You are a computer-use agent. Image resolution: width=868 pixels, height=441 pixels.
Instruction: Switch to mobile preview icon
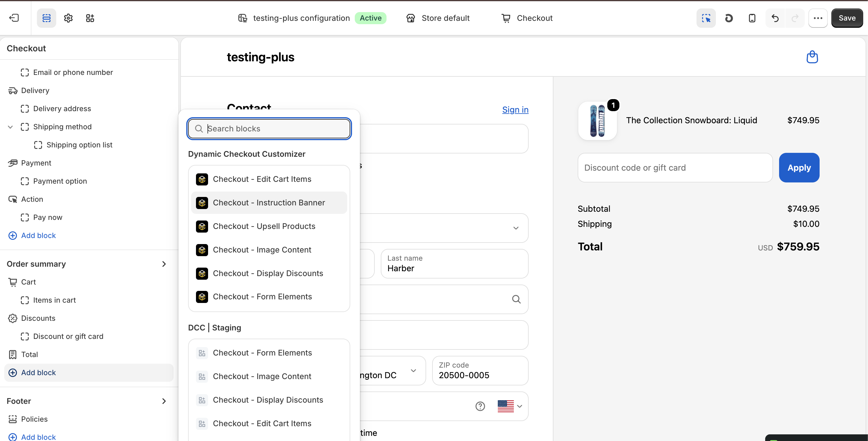pos(752,18)
